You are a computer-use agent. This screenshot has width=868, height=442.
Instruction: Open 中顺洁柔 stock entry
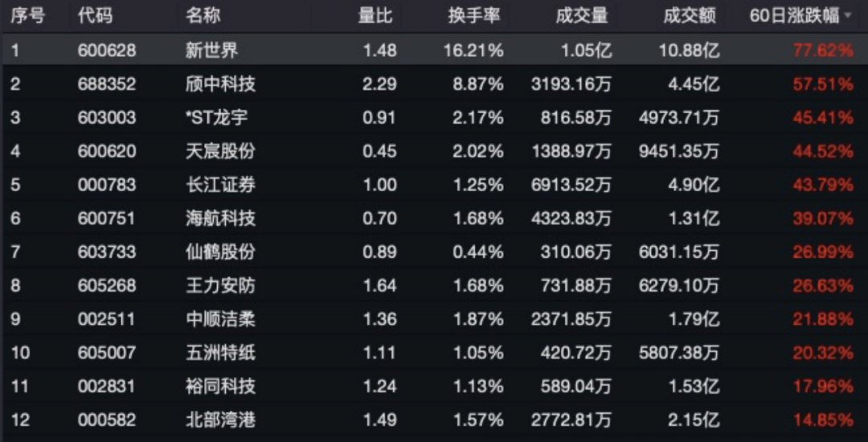pos(220,319)
